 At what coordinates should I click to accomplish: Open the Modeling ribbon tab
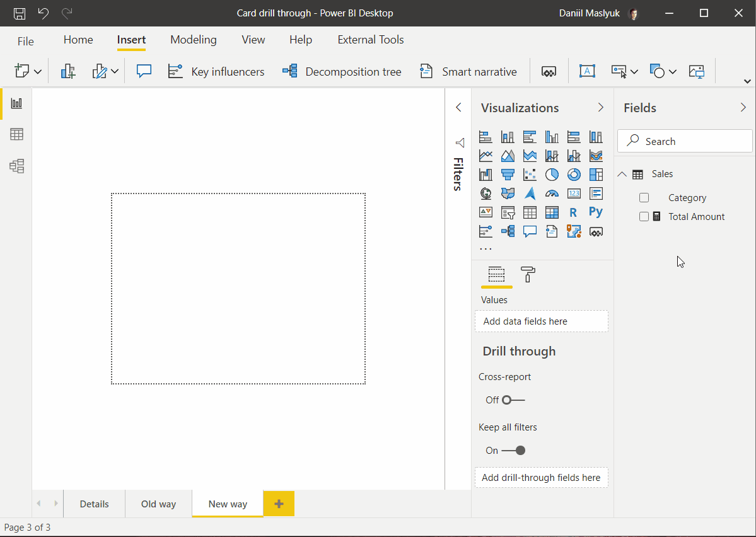(x=194, y=40)
